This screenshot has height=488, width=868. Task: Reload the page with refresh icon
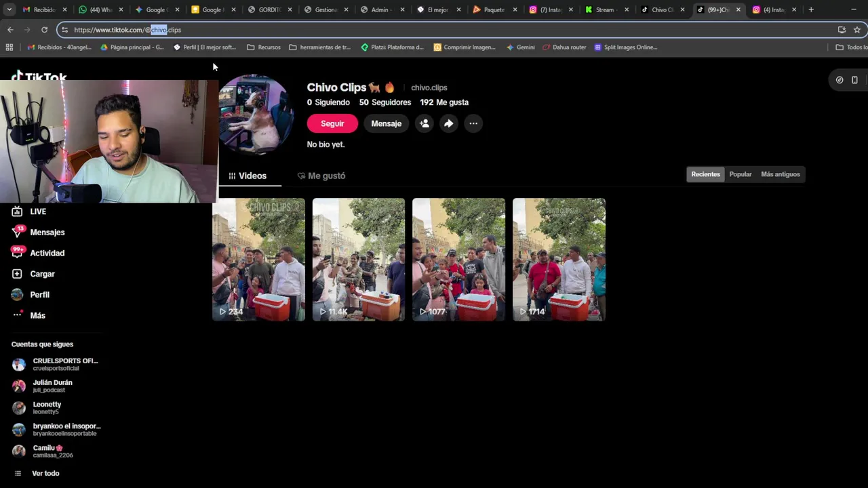[x=44, y=30]
